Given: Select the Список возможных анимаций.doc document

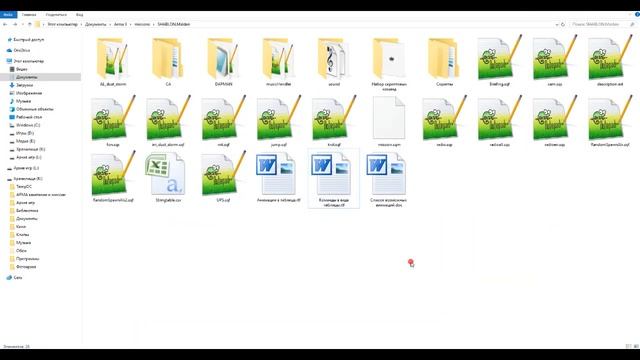Looking at the screenshot, I should [x=388, y=180].
